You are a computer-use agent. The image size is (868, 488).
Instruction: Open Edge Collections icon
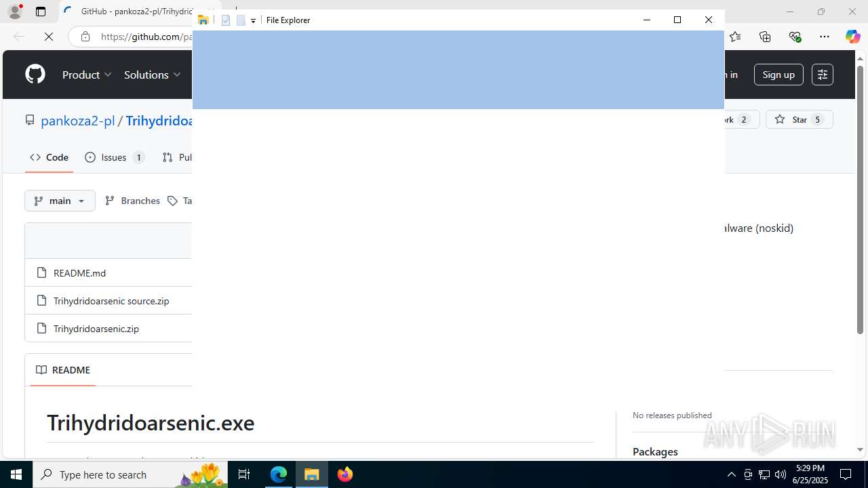coord(765,37)
